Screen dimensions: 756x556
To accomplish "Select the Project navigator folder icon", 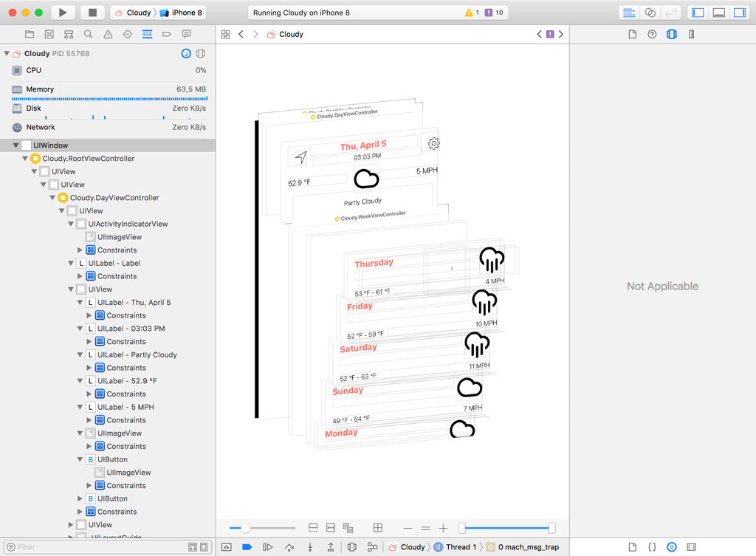I will click(29, 34).
